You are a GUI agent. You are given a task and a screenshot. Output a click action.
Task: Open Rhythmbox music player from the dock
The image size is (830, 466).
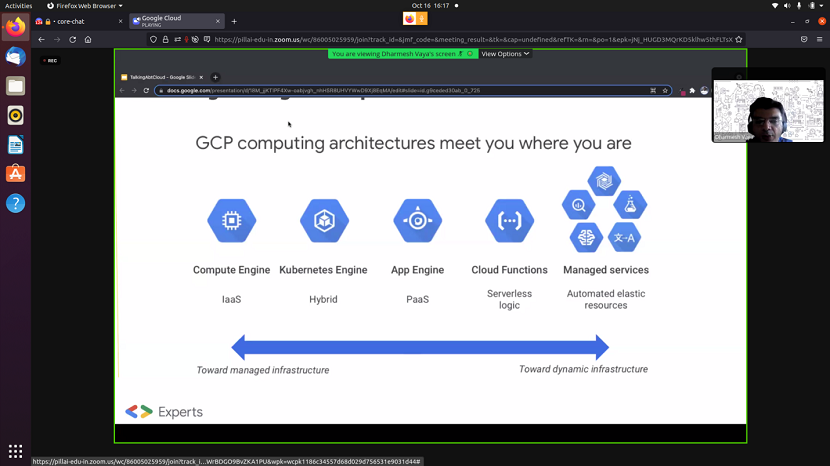coord(15,115)
